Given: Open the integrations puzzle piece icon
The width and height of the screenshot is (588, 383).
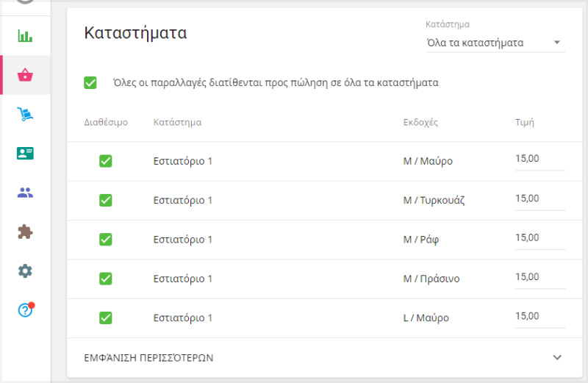Looking at the screenshot, I should [x=25, y=232].
